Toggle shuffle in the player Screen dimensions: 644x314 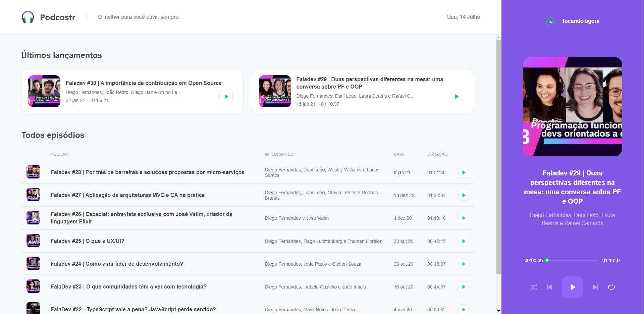click(x=533, y=287)
